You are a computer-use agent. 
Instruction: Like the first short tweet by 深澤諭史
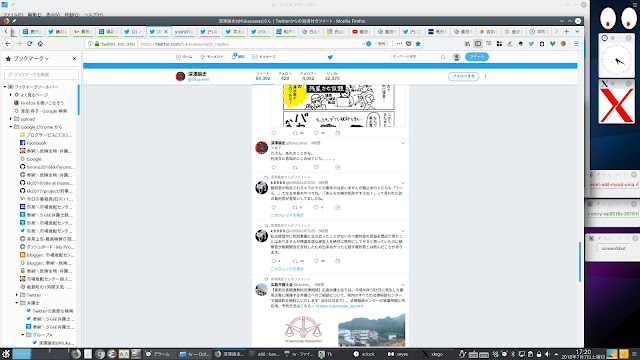[x=316, y=167]
